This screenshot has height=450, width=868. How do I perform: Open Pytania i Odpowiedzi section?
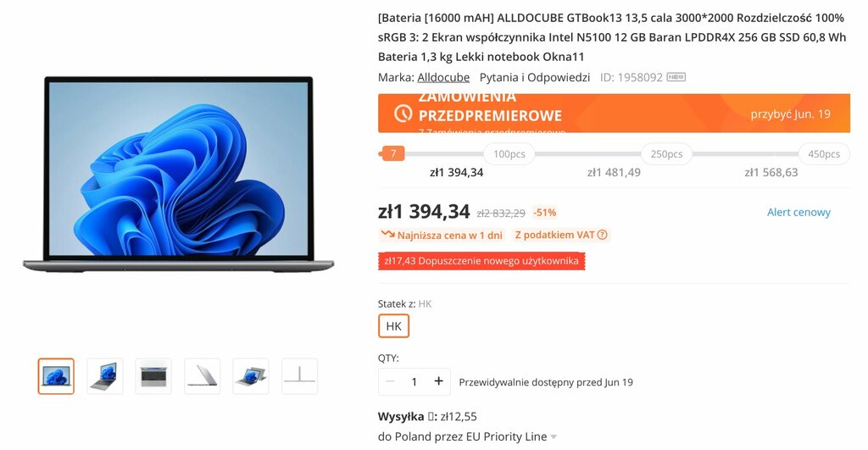coord(535,77)
